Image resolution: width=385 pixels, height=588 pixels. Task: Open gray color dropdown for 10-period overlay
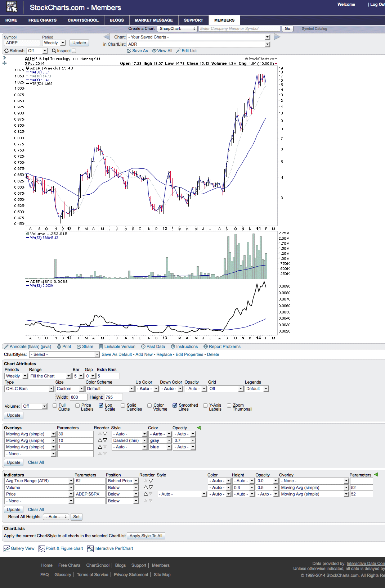pos(160,440)
